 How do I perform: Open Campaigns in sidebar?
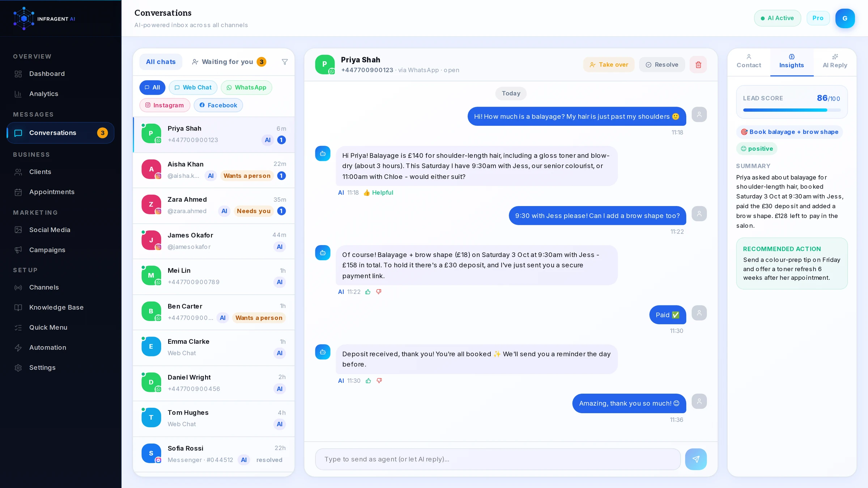pyautogui.click(x=60, y=250)
